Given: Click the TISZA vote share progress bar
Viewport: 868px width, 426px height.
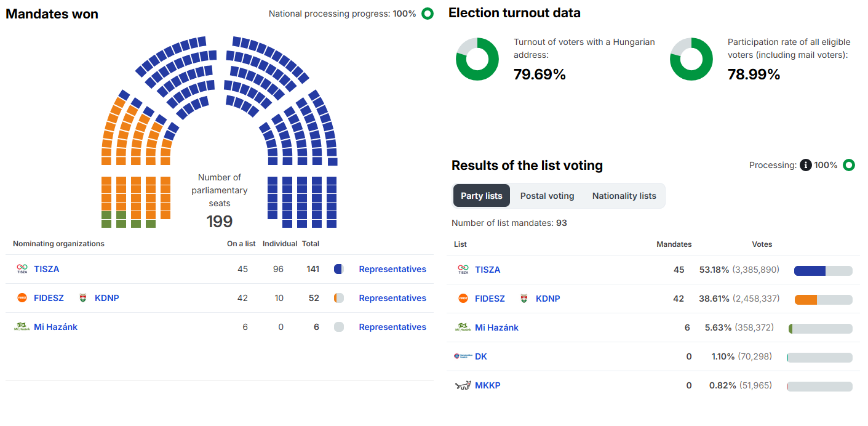Looking at the screenshot, I should point(823,271).
